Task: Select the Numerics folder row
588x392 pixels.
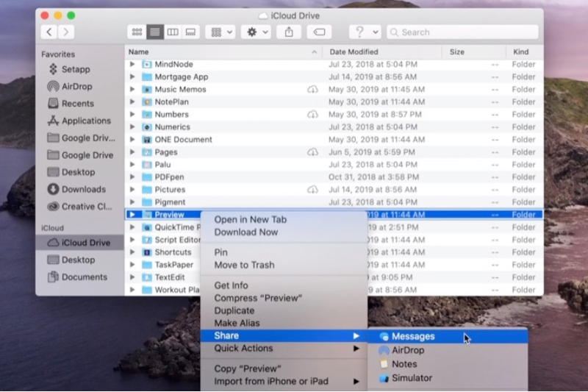Action: [334, 126]
